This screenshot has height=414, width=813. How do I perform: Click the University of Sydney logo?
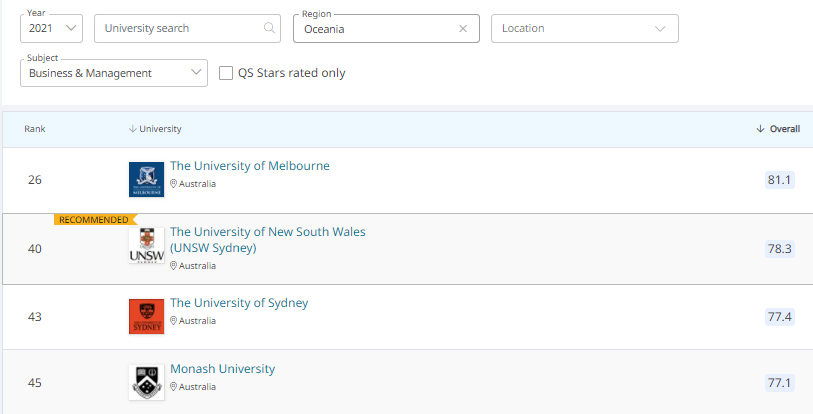[146, 316]
